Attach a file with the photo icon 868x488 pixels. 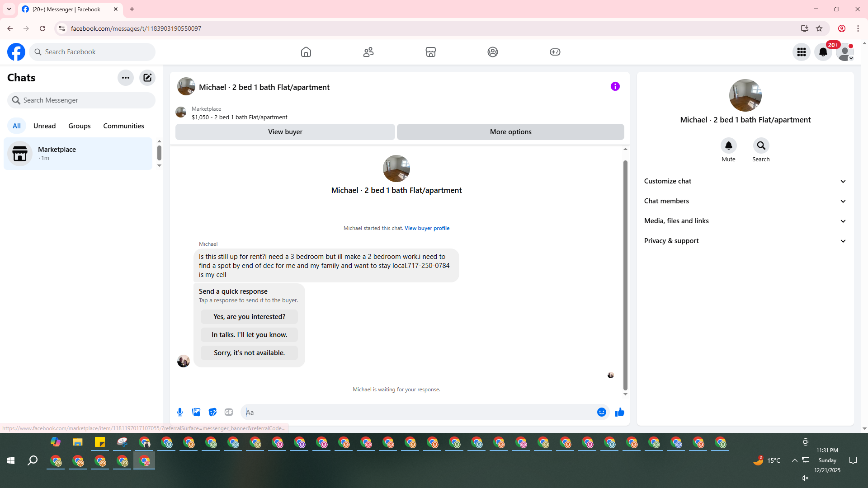click(x=196, y=412)
